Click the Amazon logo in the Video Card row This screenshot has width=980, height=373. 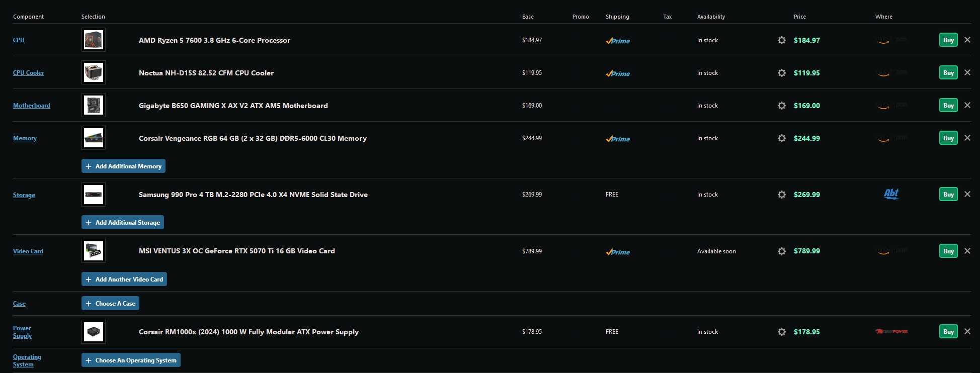[x=891, y=251]
